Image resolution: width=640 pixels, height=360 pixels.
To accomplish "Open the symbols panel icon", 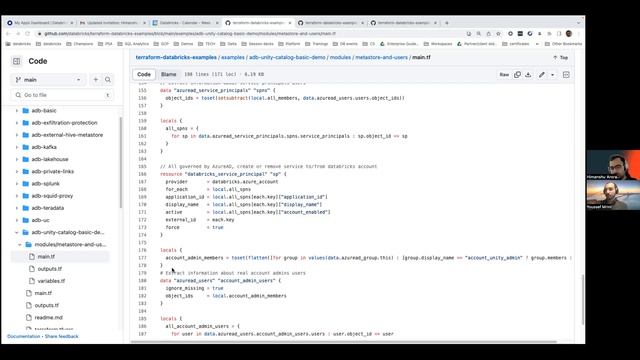I will tap(566, 75).
